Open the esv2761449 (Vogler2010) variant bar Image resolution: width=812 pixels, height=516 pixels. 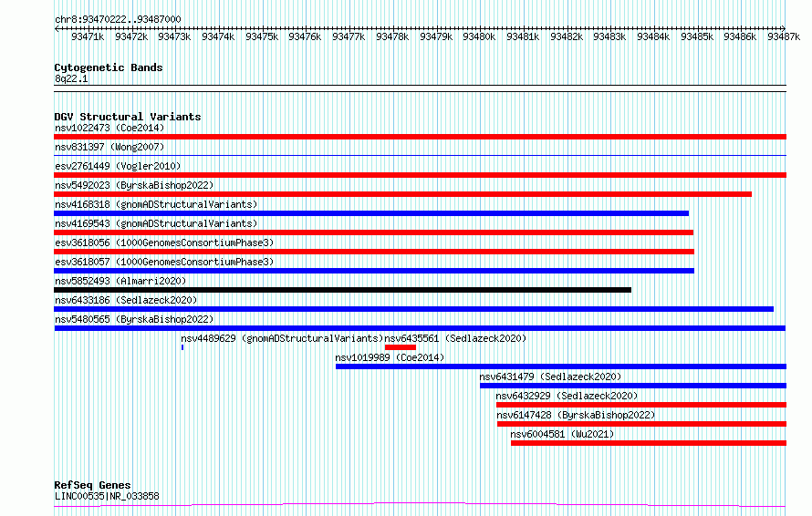tap(420, 175)
